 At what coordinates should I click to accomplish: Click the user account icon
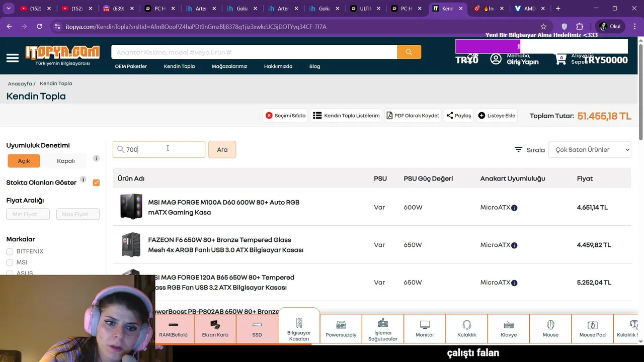[496, 59]
